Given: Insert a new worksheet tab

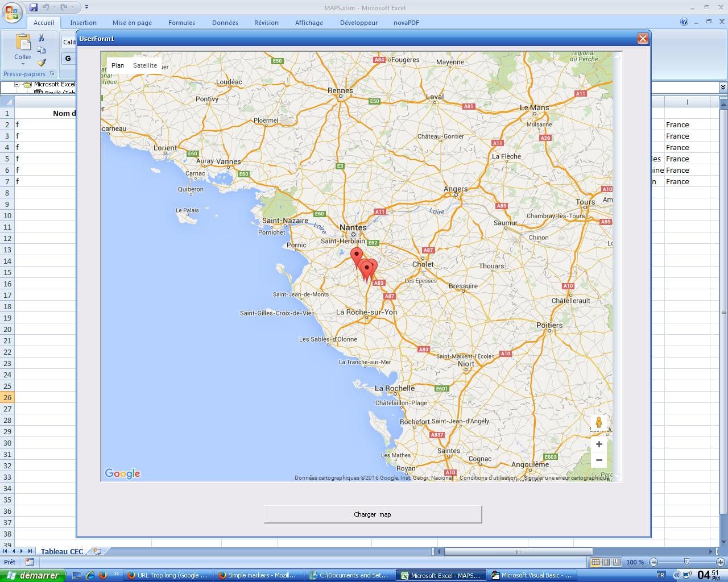Looking at the screenshot, I should (98, 551).
